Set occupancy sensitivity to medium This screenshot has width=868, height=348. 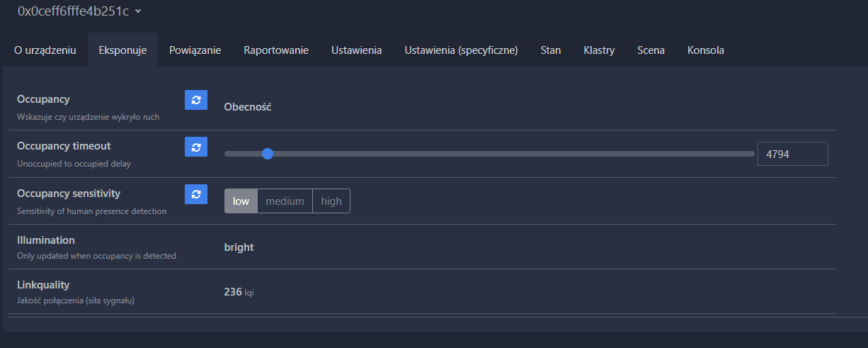click(285, 201)
